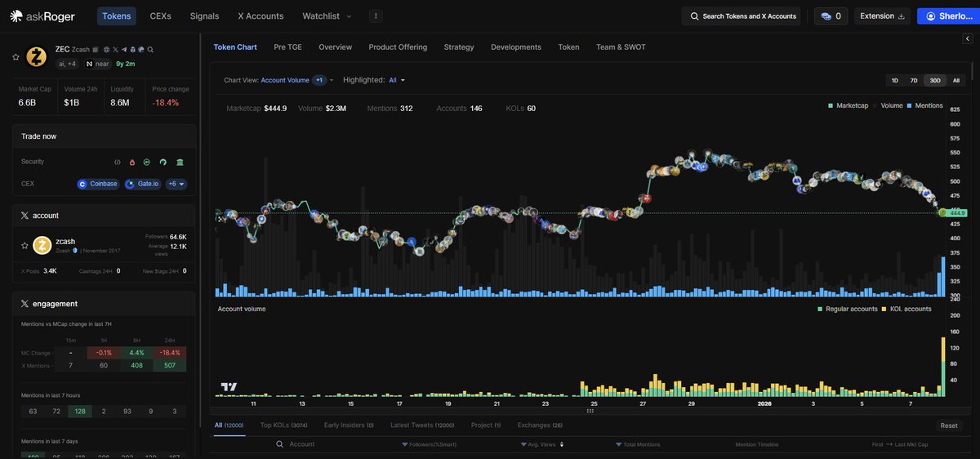The height and width of the screenshot is (459, 980).
Task: Toggle the Marketcap legend series
Action: pos(848,106)
